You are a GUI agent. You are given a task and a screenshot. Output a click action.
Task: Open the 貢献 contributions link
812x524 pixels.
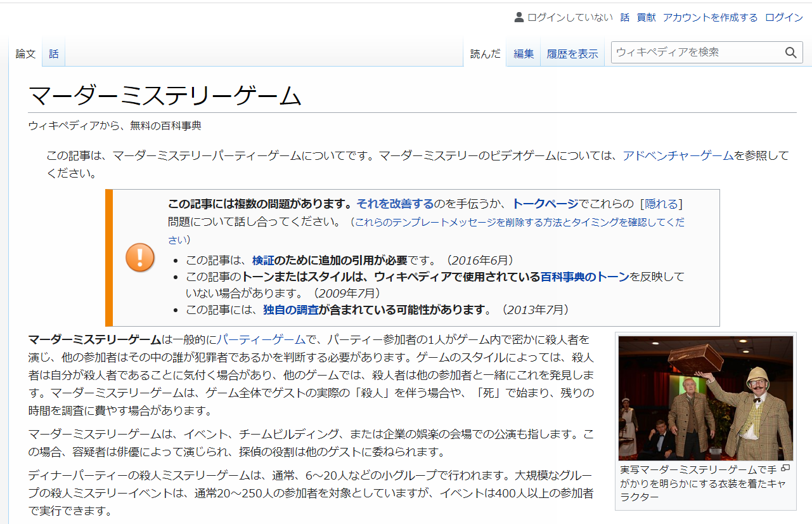coord(646,17)
